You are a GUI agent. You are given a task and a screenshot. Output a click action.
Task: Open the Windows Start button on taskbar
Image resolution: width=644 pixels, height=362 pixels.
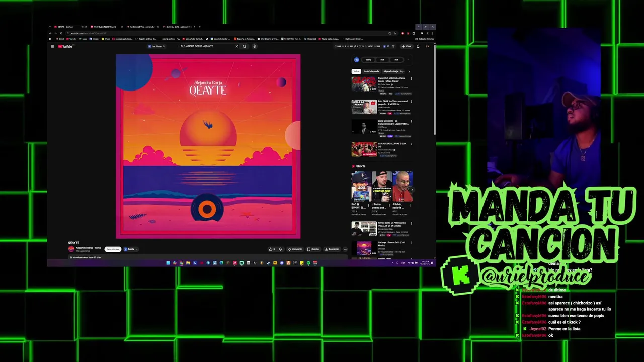click(168, 263)
